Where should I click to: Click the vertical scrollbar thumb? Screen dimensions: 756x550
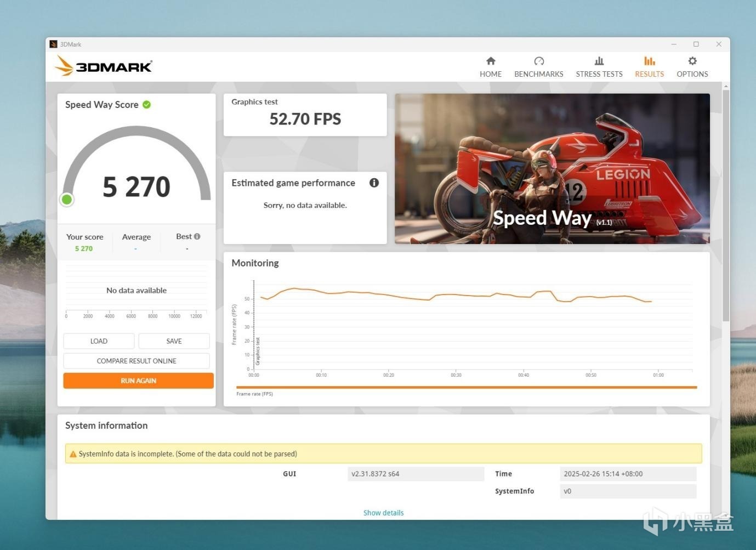pyautogui.click(x=726, y=206)
